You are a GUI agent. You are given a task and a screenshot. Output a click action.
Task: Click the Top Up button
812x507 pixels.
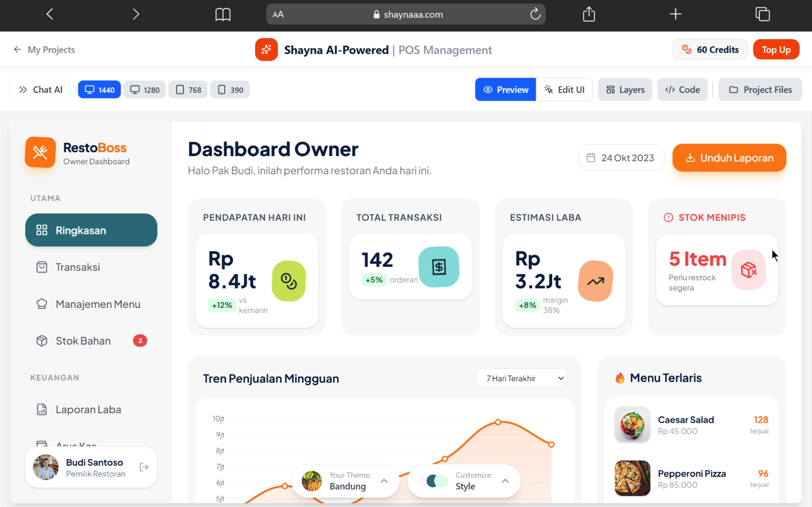pos(776,49)
